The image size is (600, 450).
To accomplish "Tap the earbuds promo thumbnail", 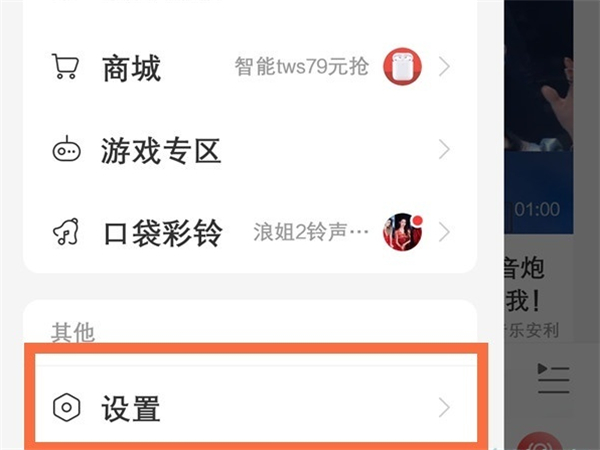I will (402, 67).
